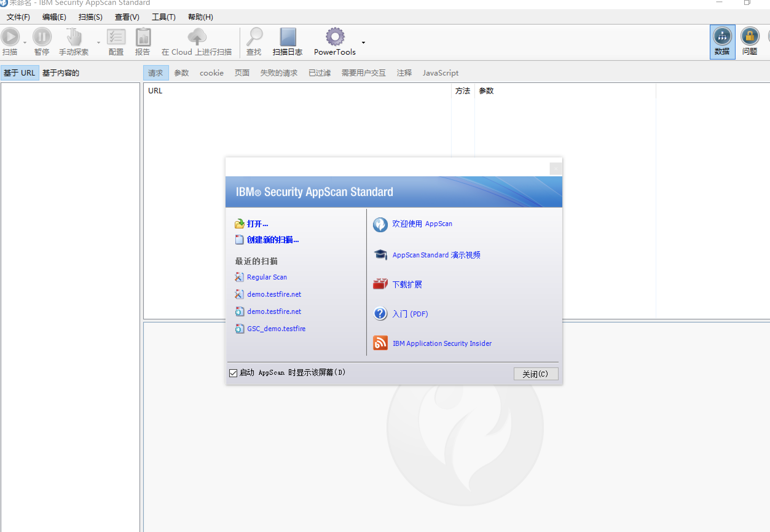Click the Pause scan icon

[x=42, y=37]
